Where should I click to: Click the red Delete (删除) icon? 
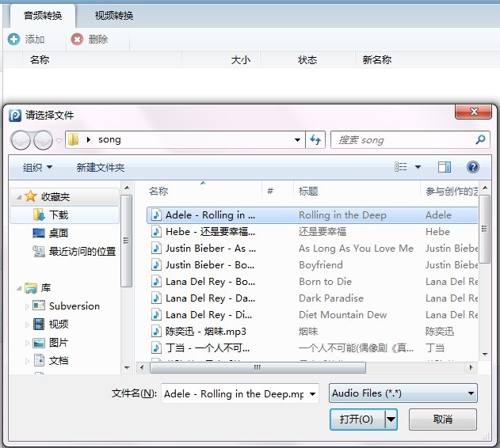(77, 40)
